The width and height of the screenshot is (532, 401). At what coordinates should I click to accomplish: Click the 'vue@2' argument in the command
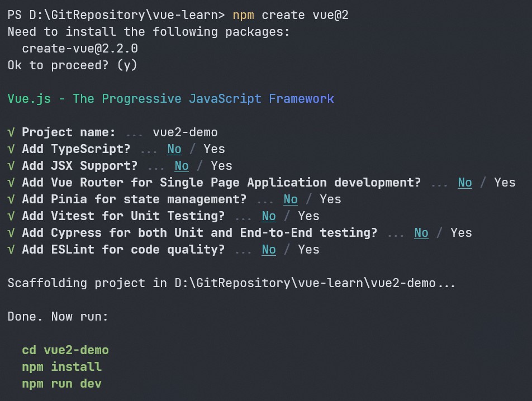coord(330,15)
